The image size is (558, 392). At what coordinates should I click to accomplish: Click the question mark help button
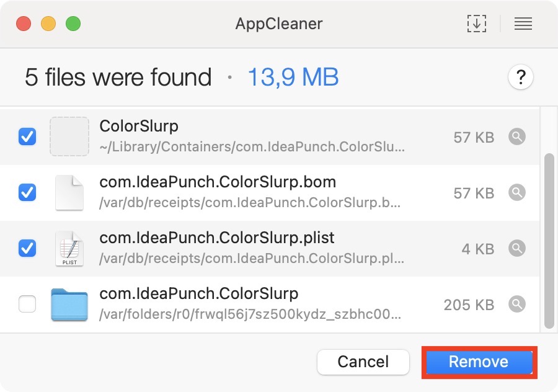click(521, 78)
